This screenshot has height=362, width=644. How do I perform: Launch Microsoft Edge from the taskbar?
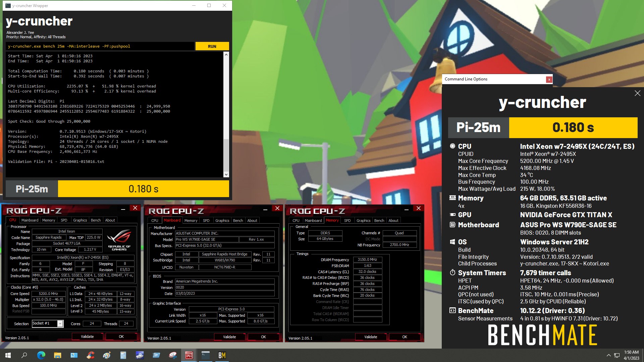pyautogui.click(x=41, y=355)
